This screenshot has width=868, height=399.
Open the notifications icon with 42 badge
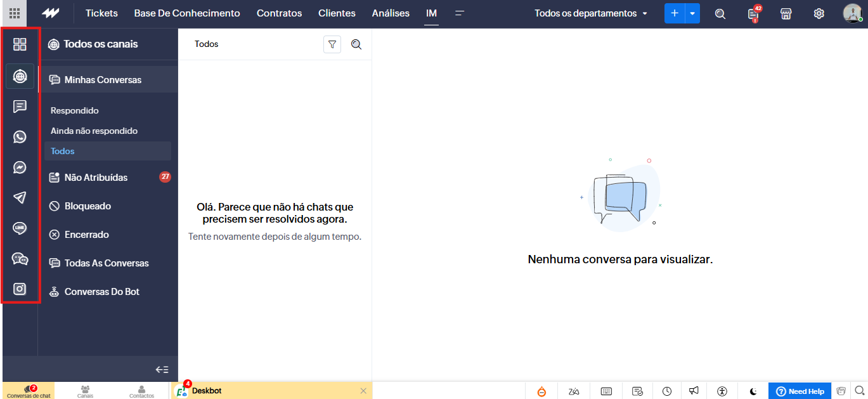(x=753, y=13)
